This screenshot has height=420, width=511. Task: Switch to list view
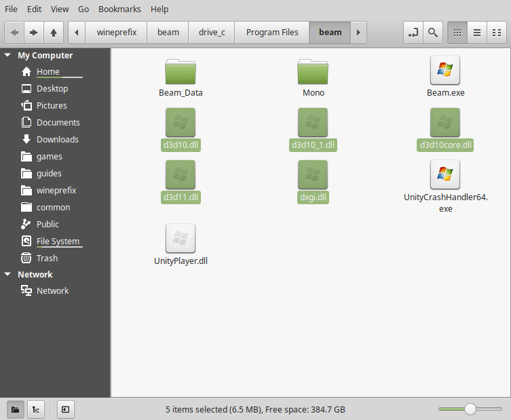[477, 33]
